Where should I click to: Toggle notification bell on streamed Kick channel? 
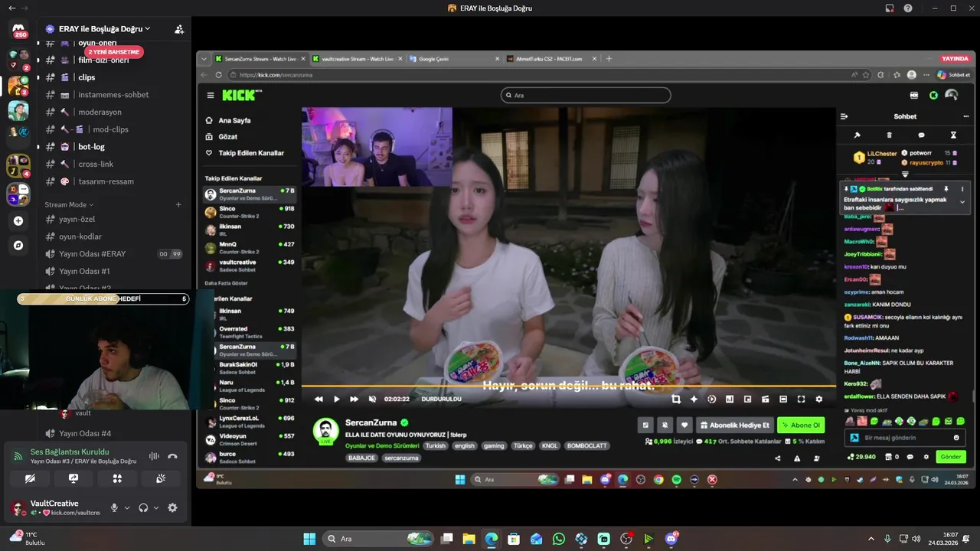pos(665,425)
